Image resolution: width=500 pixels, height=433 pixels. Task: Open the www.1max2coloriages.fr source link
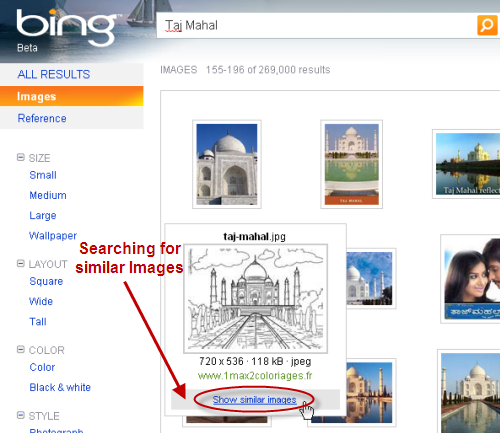[x=255, y=376]
